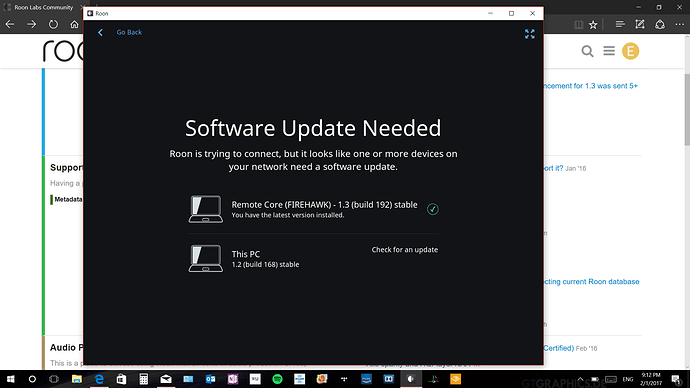
Task: Click the browser page vertical scrollbar
Action: (687, 110)
